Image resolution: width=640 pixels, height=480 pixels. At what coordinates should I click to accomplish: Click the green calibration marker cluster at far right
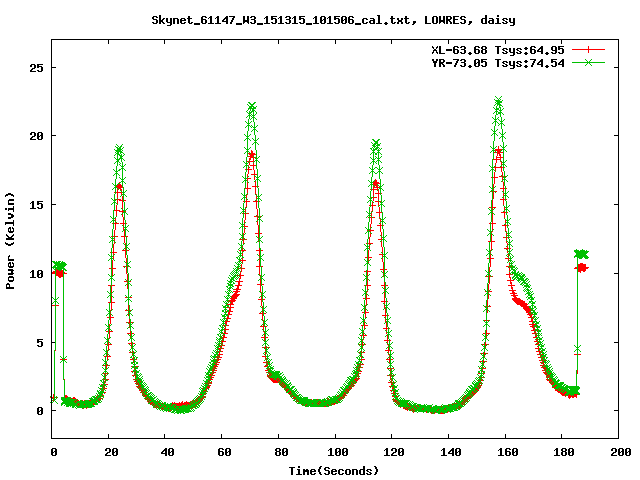(x=581, y=254)
